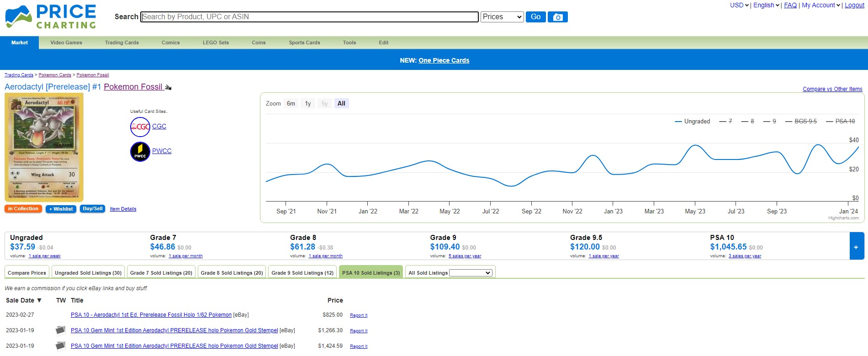Switch to Ungraded Sold Listings tab
The image size is (868, 356).
[88, 273]
